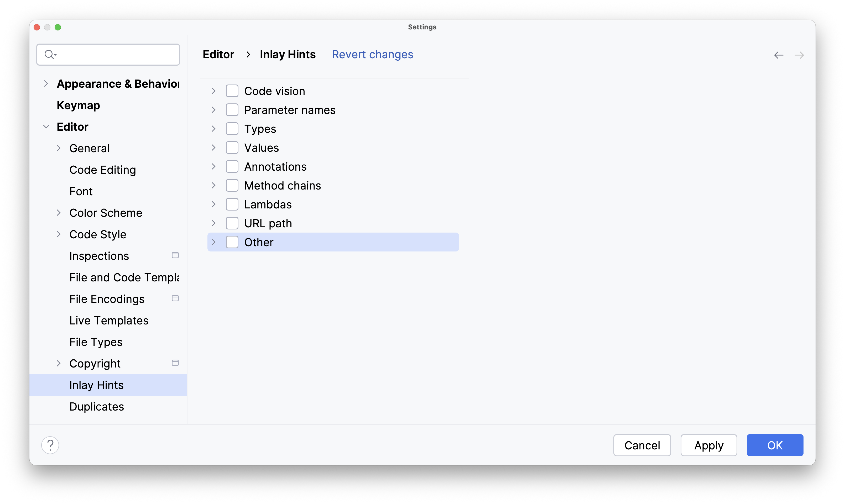Enable the Other inlay hints checkbox

point(232,242)
